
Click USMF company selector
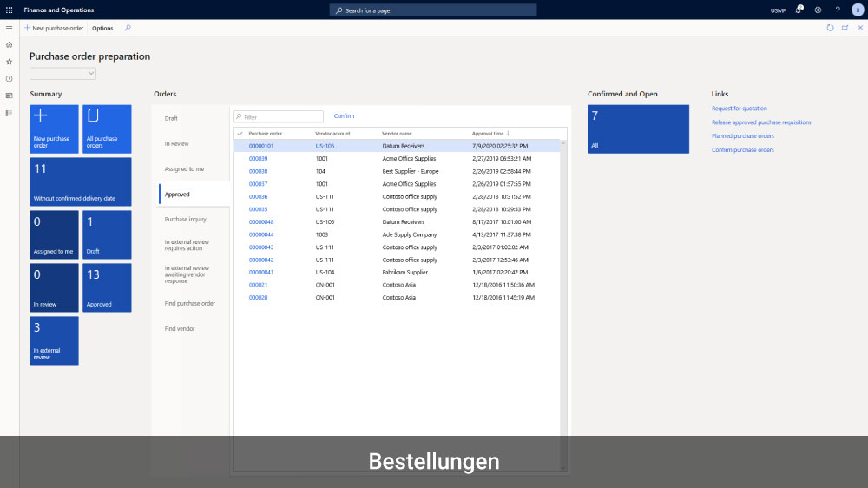[778, 10]
